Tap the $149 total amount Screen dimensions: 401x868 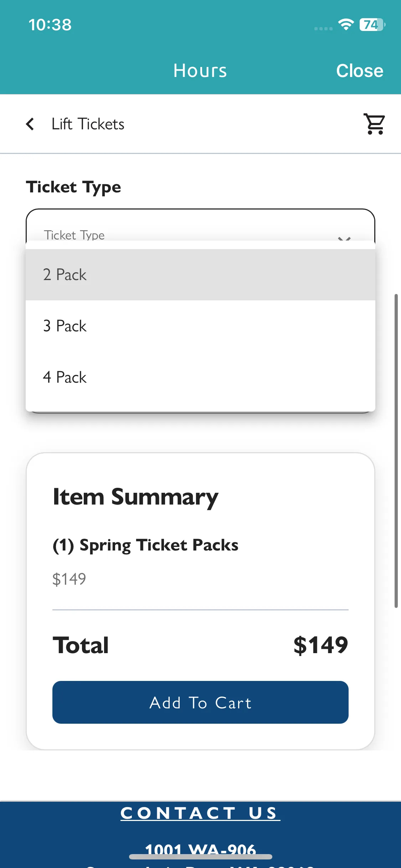click(x=320, y=645)
